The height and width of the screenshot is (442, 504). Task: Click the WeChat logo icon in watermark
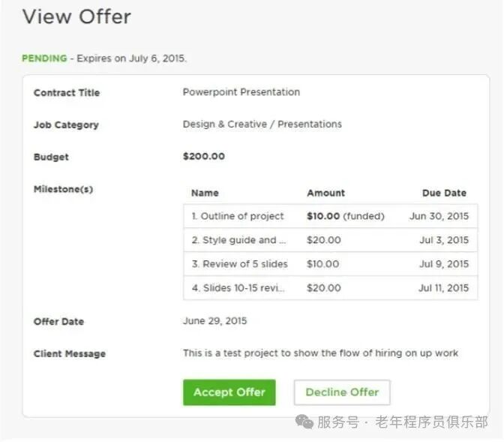pos(304,422)
